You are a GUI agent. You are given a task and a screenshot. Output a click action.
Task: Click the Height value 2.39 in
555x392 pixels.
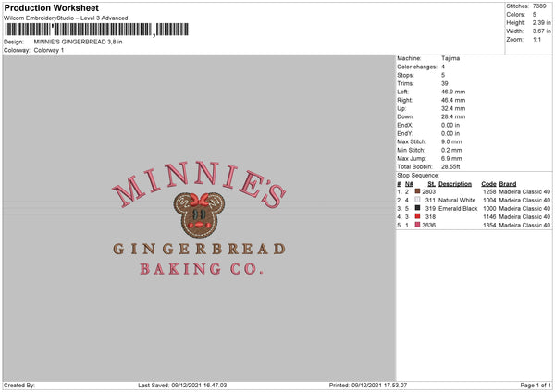click(541, 22)
